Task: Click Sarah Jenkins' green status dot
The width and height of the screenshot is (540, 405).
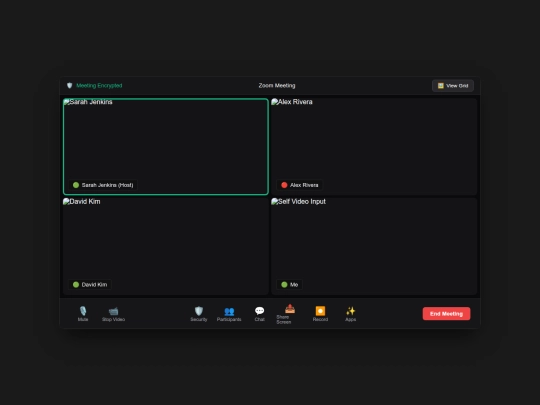Action: pos(76,185)
